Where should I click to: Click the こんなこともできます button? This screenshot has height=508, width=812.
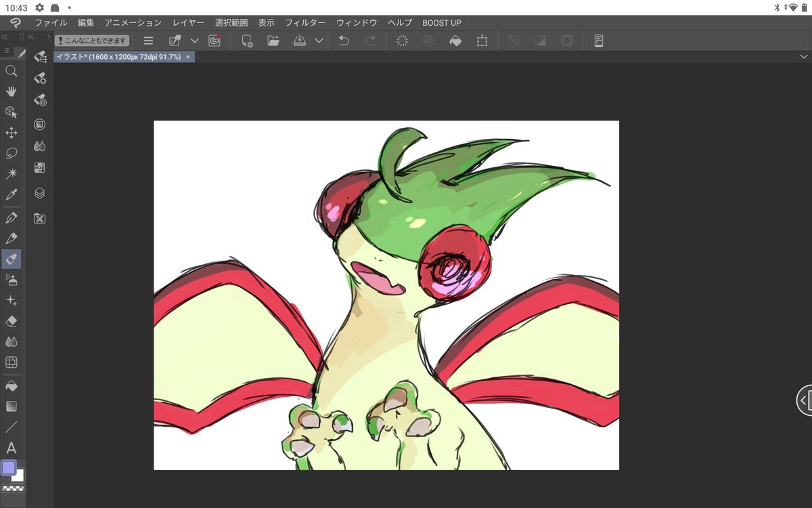91,41
